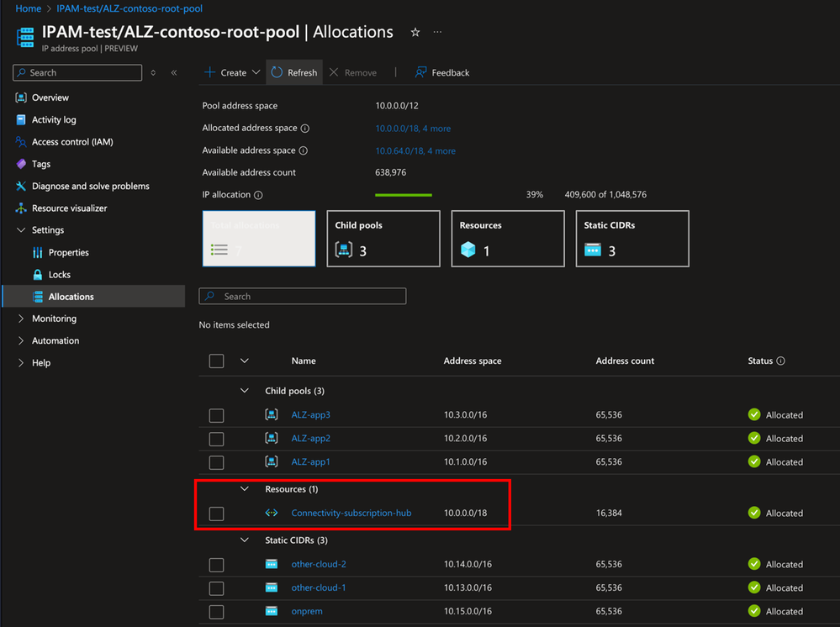Check the Connectivity-subscription-hub row checkbox
The width and height of the screenshot is (840, 627).
click(x=216, y=514)
